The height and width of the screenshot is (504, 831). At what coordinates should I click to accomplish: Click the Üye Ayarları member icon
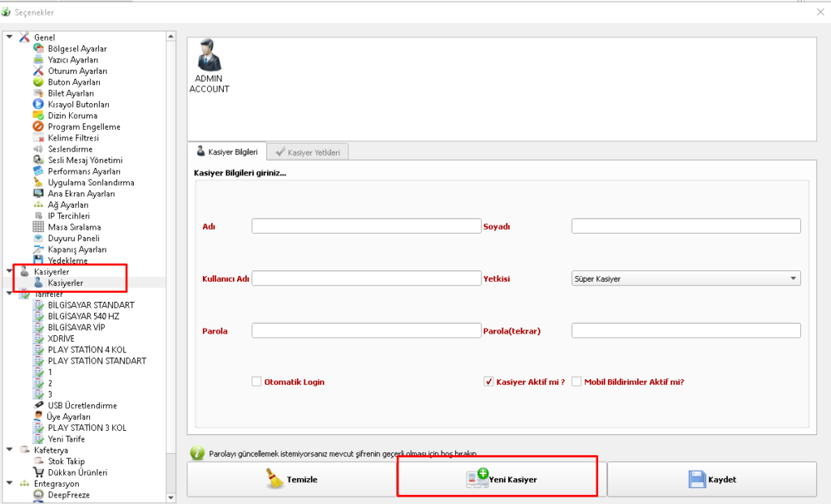point(38,416)
